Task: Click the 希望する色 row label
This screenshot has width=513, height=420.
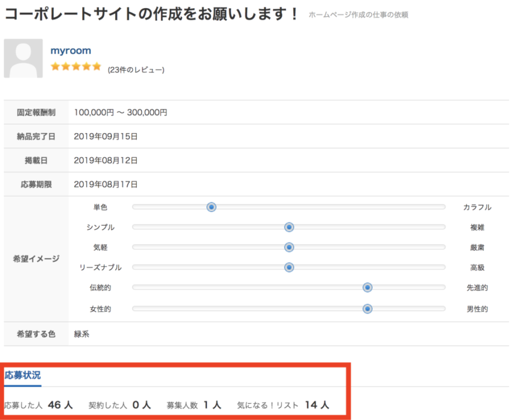Action: (36, 334)
